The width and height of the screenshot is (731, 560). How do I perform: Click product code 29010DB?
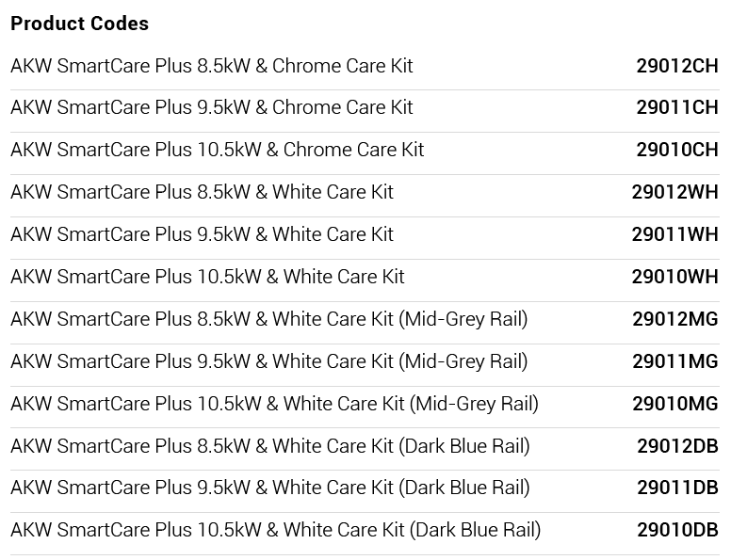click(677, 530)
